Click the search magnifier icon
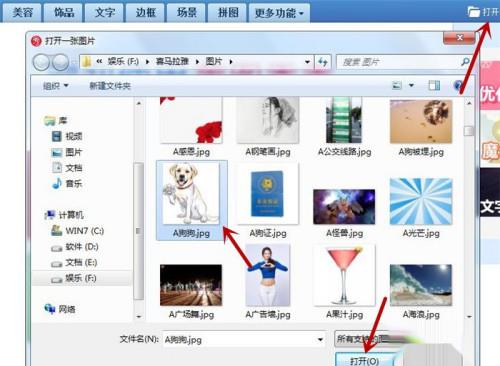 pyautogui.click(x=465, y=62)
